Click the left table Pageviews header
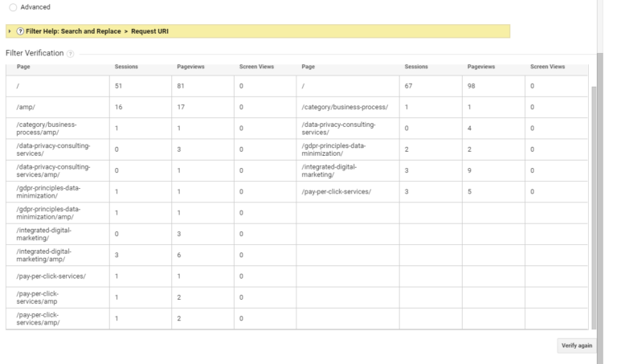Image resolution: width=617 pixels, height=364 pixels. [190, 67]
